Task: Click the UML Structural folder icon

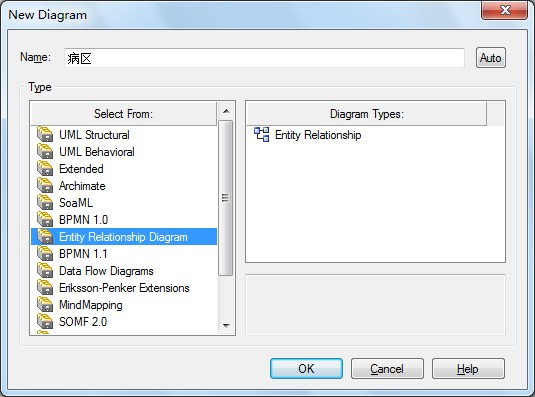Action: (x=45, y=134)
